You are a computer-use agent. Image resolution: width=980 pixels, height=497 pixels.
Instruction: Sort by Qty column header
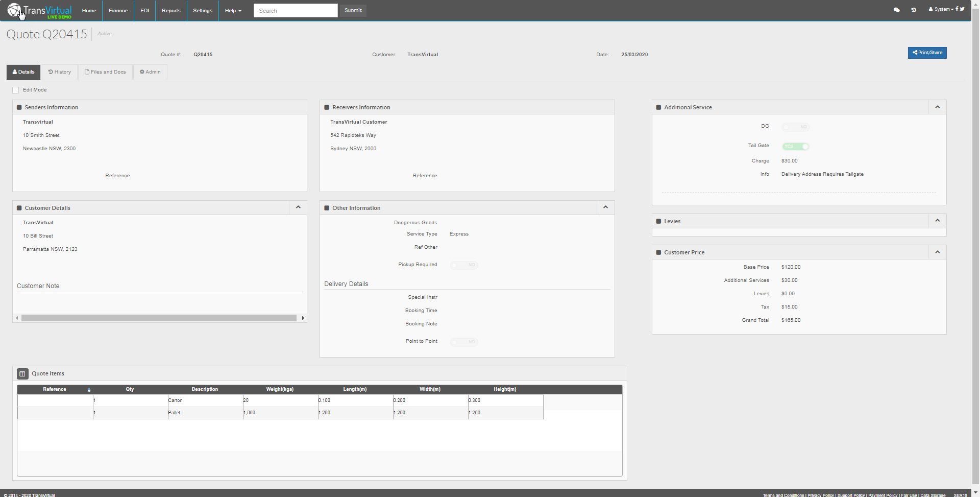(x=130, y=389)
